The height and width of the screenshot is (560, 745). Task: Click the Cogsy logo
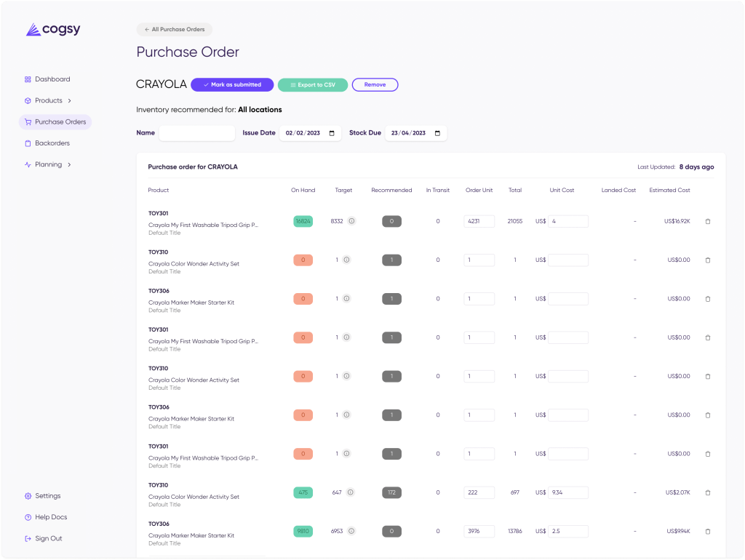coord(52,29)
